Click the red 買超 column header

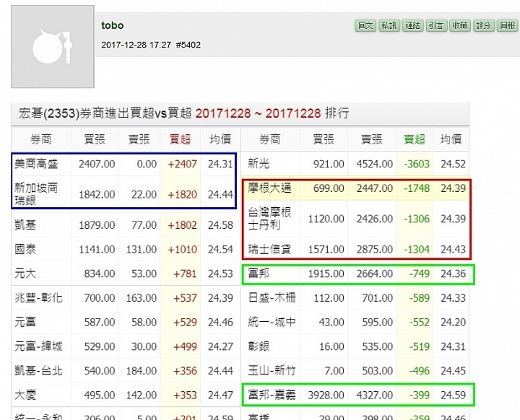(x=180, y=139)
